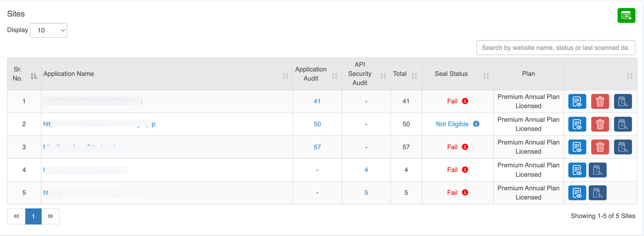View report icon for site row 4
The width and height of the screenshot is (644, 236).
pos(577,170)
